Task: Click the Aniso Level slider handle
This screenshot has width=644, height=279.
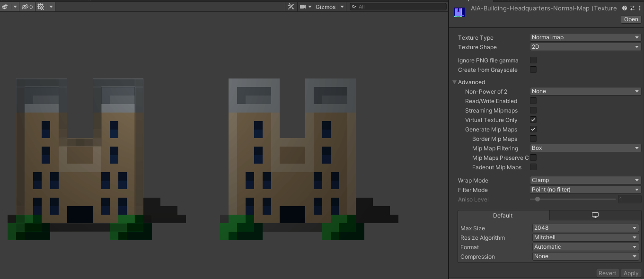Action: coord(538,199)
